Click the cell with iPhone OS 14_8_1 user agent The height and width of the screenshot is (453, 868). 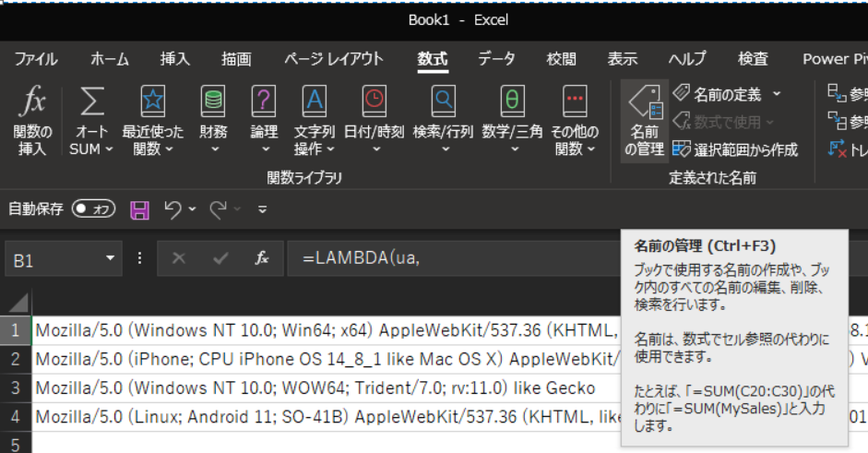327,360
